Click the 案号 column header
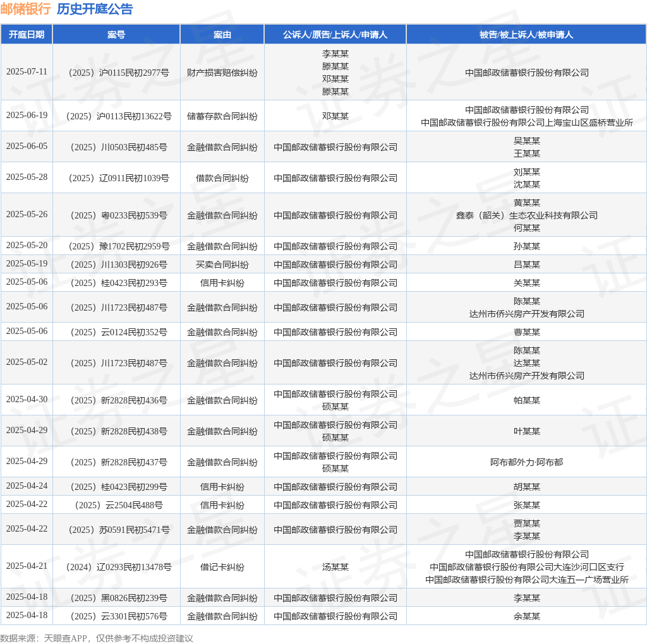This screenshot has height=644, width=647. pos(116,35)
